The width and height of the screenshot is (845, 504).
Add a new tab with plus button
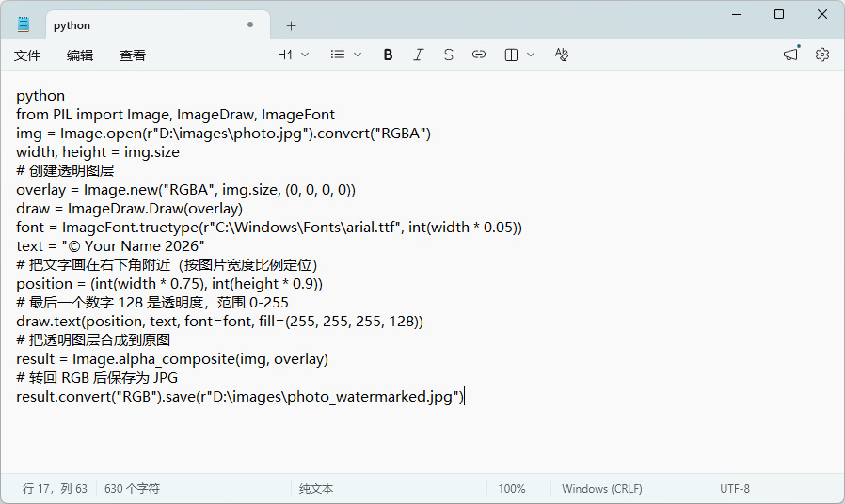click(x=291, y=25)
